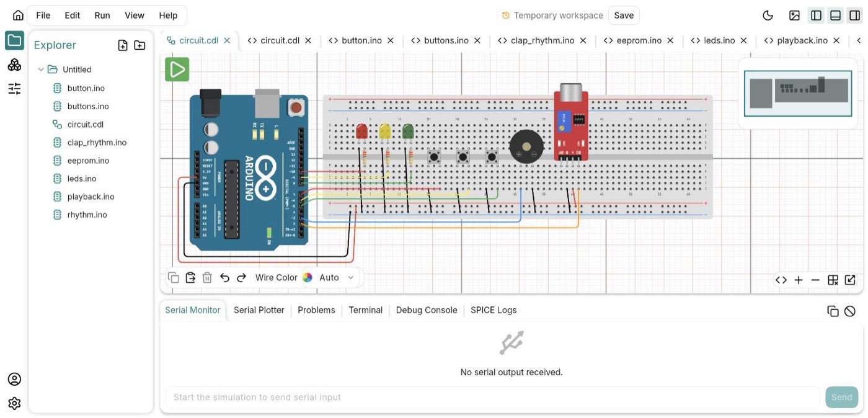Switch to eeprom.ino tab
Viewport: 868px width, 418px height.
coord(639,40)
